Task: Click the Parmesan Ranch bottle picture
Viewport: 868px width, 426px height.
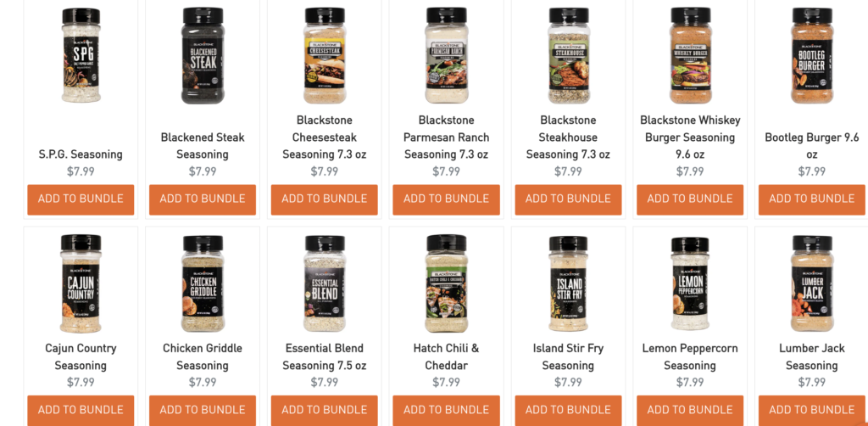Action: coord(446,55)
